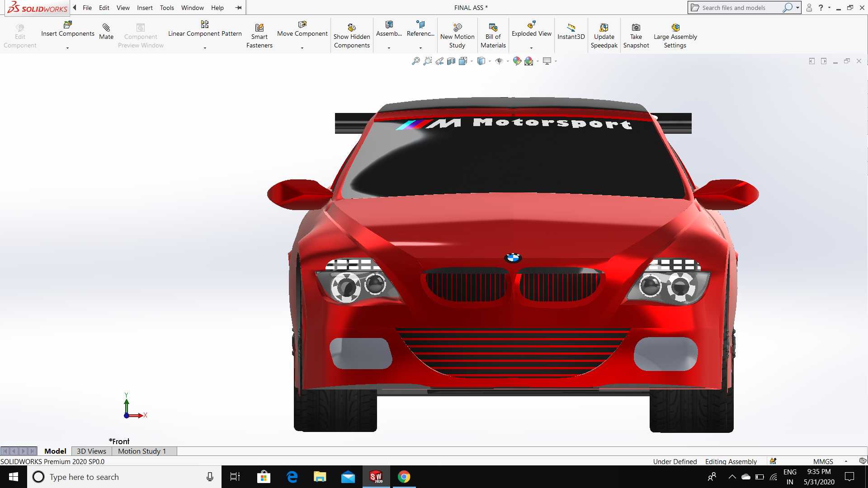Toggle Show Hidden Components
This screenshot has height=488, width=868.
(352, 36)
